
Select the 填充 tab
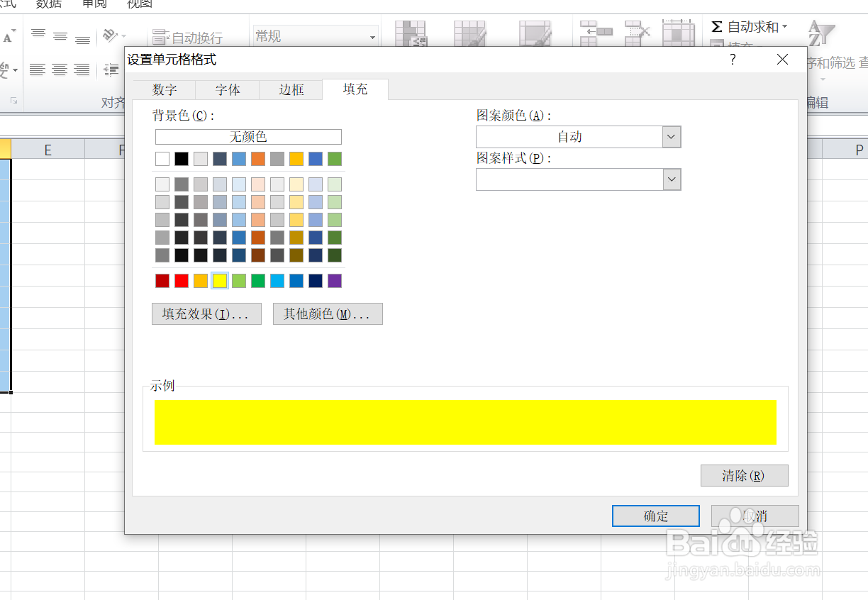pyautogui.click(x=355, y=89)
